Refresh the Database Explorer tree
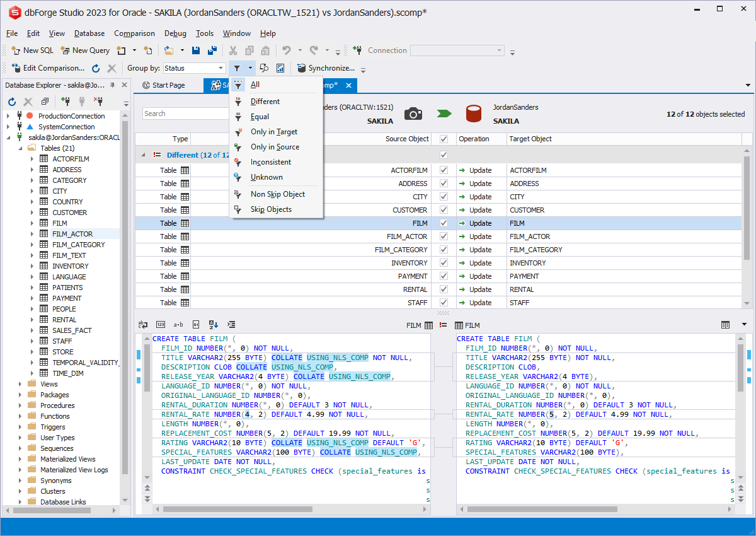The width and height of the screenshot is (756, 536). pos(11,102)
